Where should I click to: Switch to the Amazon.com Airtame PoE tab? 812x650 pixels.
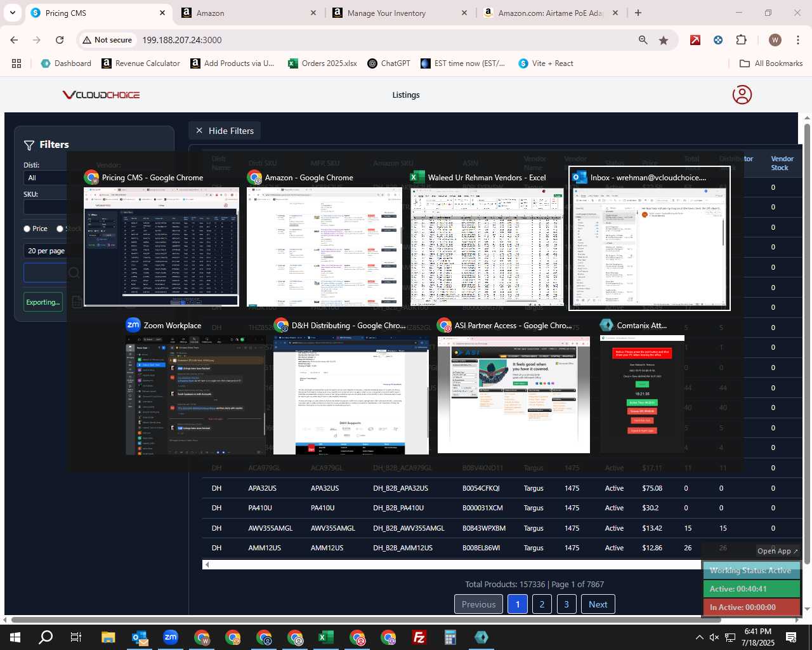[x=551, y=13]
